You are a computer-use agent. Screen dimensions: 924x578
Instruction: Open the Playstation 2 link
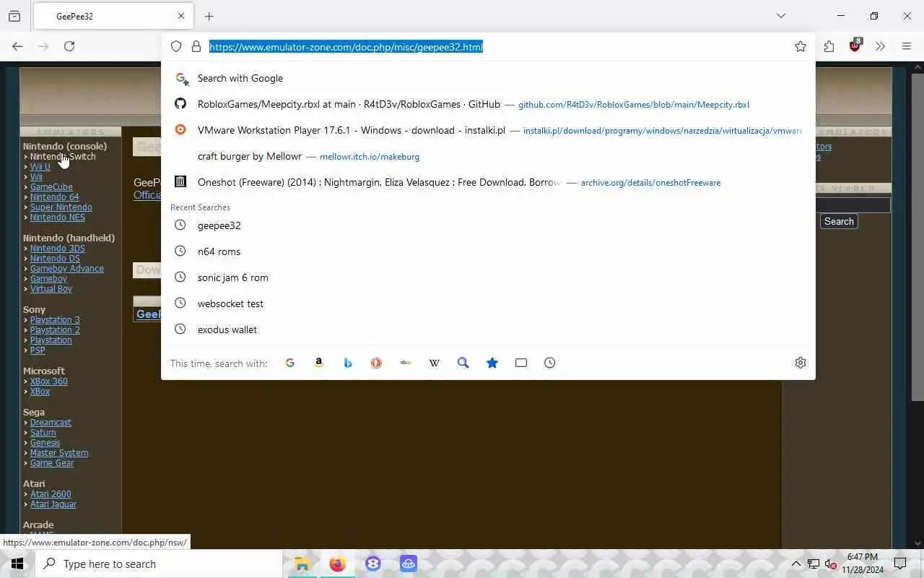[x=55, y=330]
